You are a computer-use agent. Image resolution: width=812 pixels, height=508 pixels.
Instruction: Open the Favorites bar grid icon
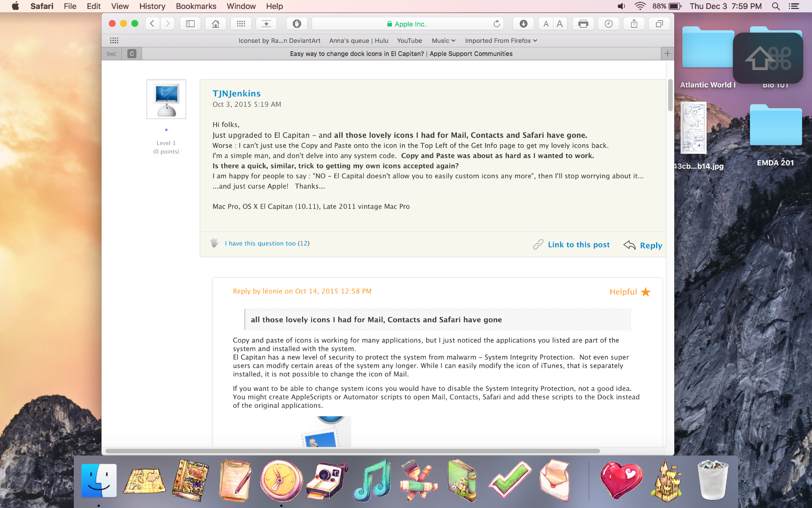click(x=114, y=40)
